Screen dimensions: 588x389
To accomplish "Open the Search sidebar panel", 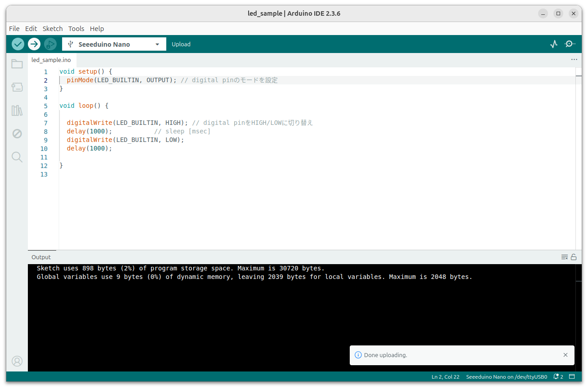I will pyautogui.click(x=17, y=157).
